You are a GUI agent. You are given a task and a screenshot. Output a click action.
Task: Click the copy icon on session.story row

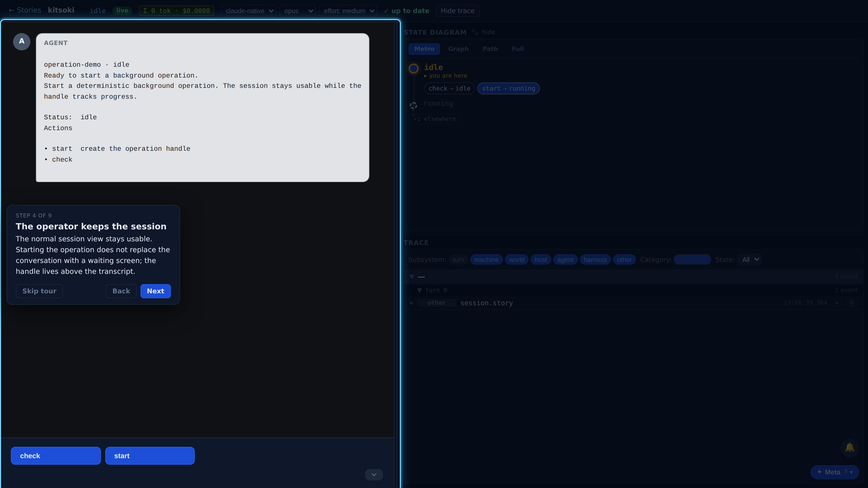[x=852, y=303]
